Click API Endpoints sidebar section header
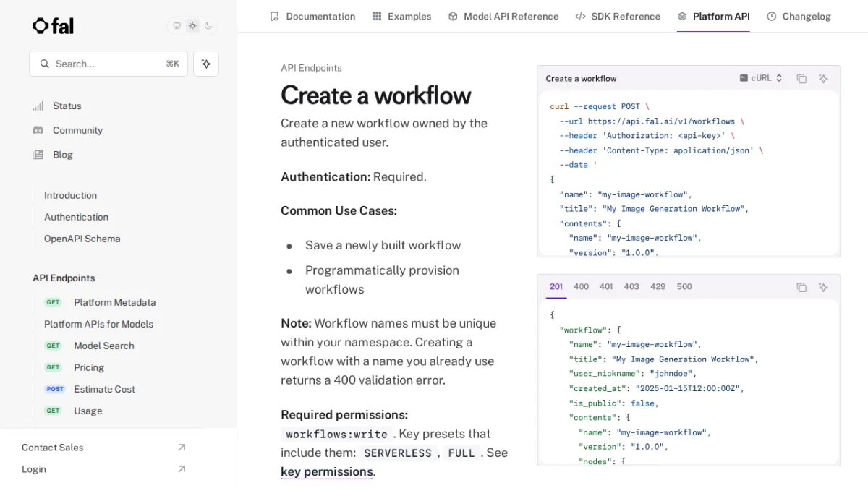This screenshot has height=488, width=868. click(64, 278)
